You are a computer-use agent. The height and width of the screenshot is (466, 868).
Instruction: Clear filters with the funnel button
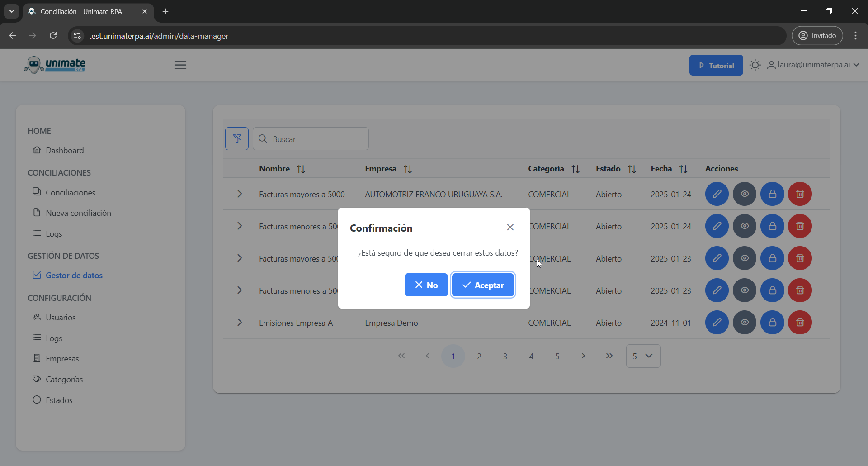[237, 138]
